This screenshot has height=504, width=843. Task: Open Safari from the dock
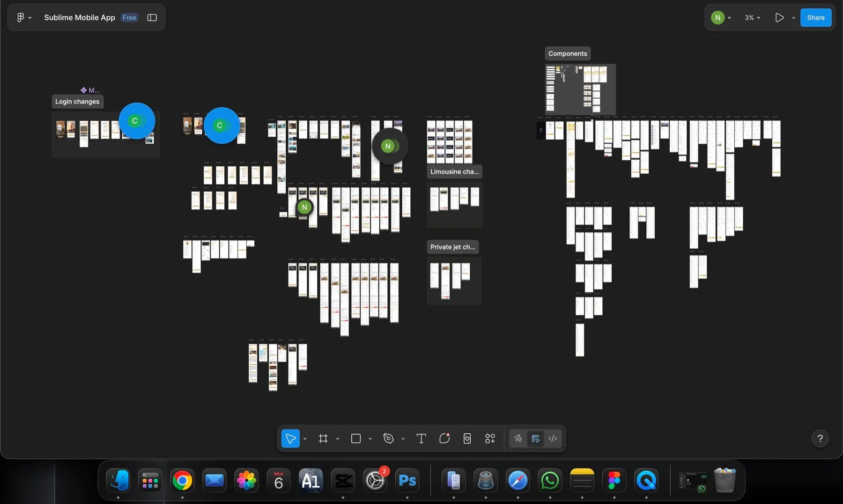518,481
